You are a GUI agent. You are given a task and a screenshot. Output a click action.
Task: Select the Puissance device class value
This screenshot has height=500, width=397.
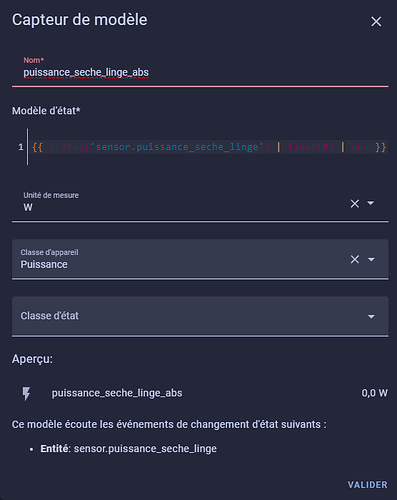coord(44,265)
